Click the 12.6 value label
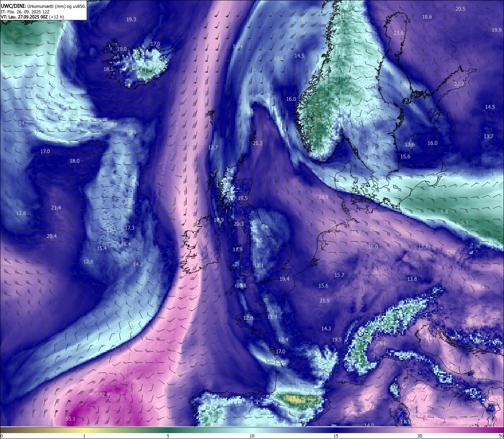 [x=409, y=145]
